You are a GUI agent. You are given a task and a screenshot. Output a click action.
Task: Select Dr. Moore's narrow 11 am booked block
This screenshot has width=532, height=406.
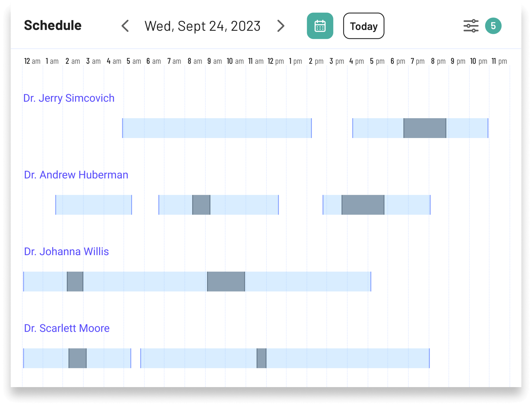(x=261, y=358)
